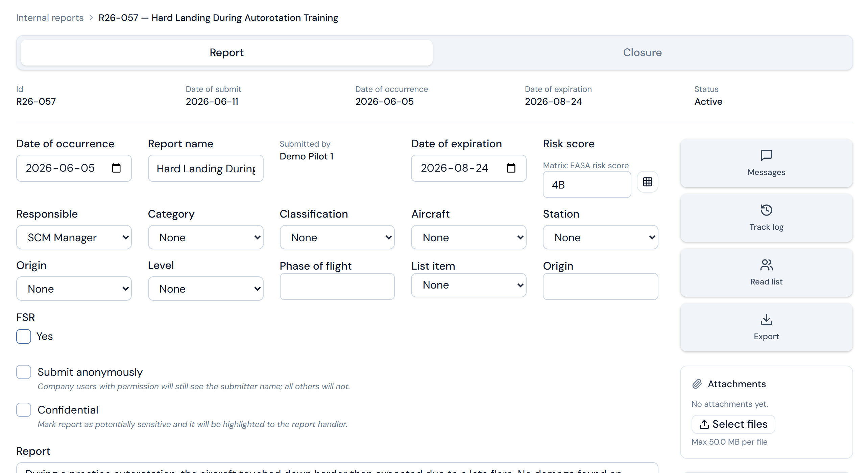Open the Read list
Screen dimensions: 868x473
(766, 273)
